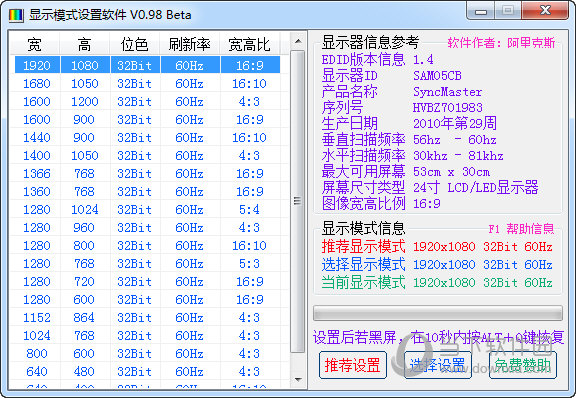Click the EDID版本信息 value 1.4

point(423,60)
